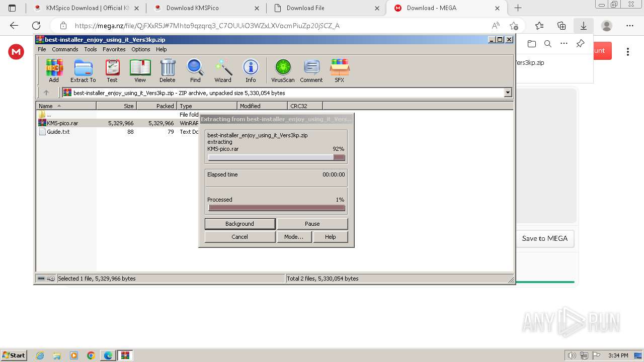
Task: Click the Processed total progress bar
Action: [x=276, y=208]
